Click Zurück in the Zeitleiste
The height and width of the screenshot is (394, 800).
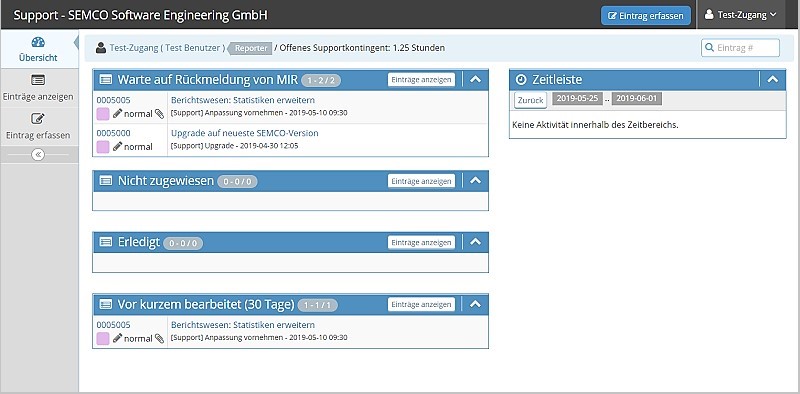[x=531, y=100]
